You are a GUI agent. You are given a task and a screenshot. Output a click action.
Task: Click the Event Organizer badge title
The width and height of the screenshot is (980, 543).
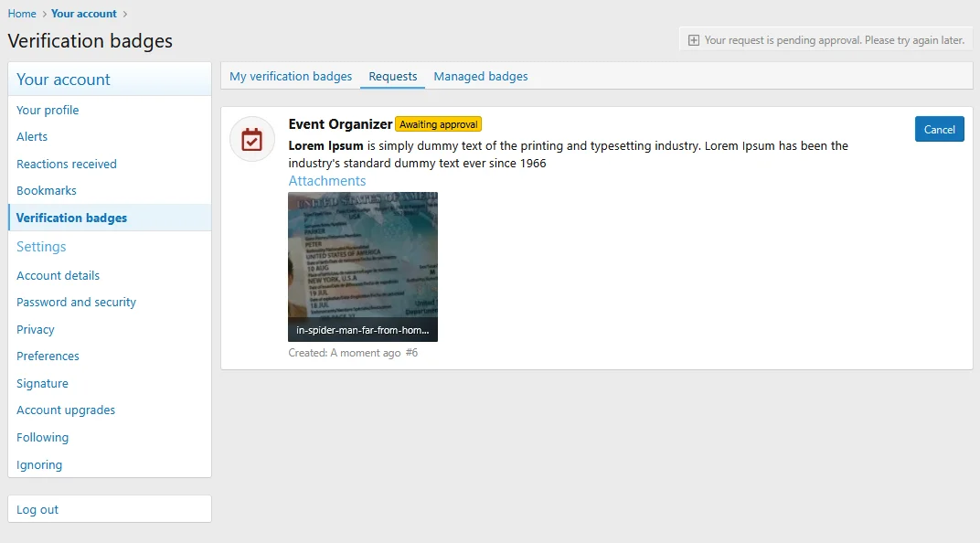340,124
